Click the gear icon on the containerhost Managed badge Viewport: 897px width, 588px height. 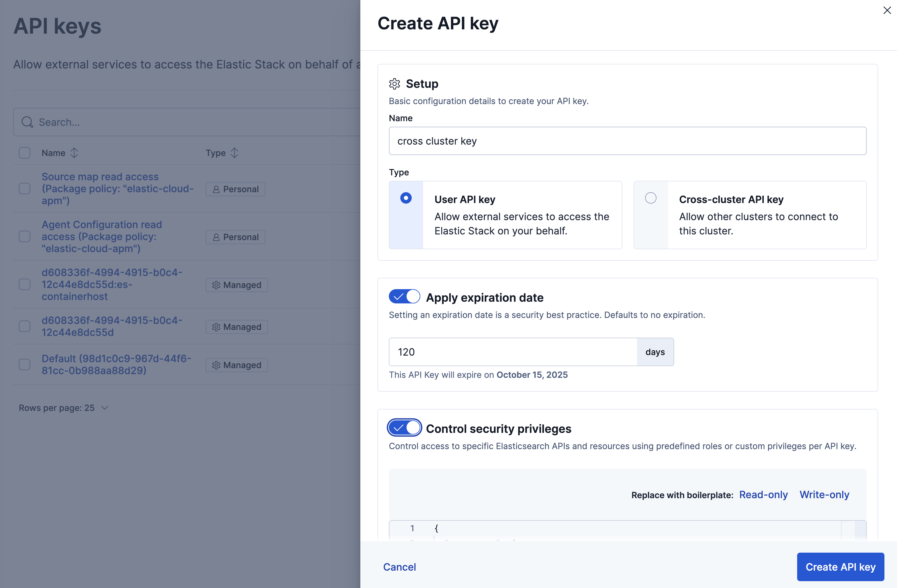pyautogui.click(x=216, y=285)
